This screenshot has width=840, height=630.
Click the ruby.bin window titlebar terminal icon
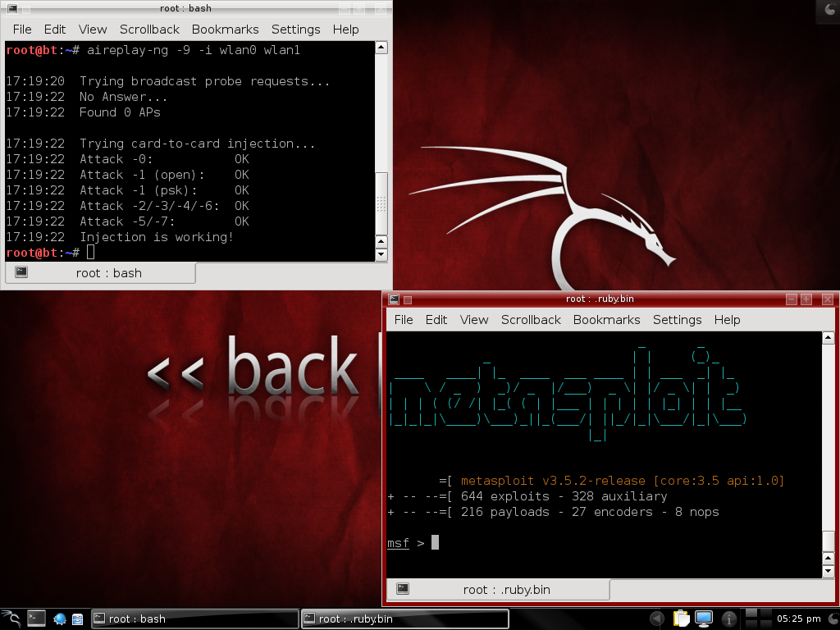coord(395,299)
